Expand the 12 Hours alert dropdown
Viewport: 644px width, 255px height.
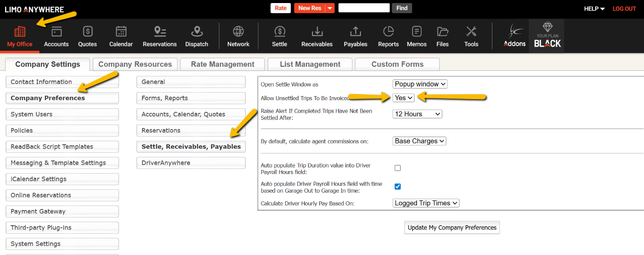pyautogui.click(x=417, y=114)
